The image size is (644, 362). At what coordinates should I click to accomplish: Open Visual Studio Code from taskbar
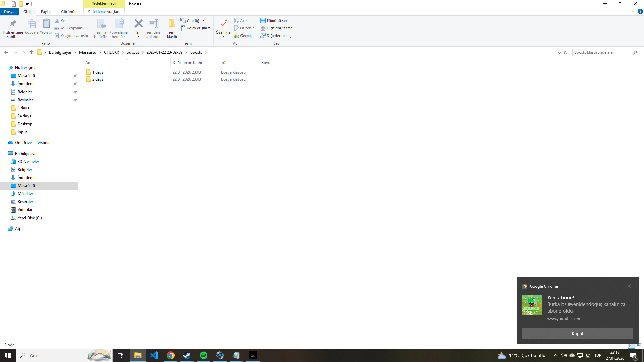click(154, 355)
